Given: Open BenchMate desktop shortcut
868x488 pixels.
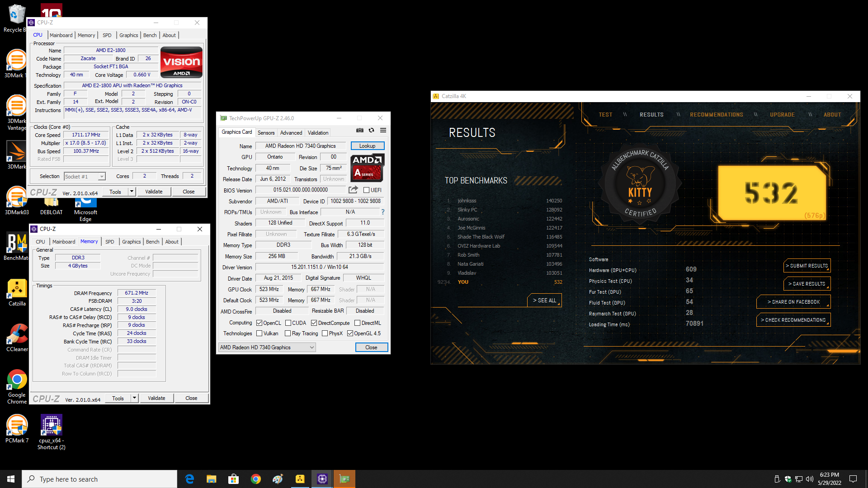Looking at the screenshot, I should coord(16,247).
